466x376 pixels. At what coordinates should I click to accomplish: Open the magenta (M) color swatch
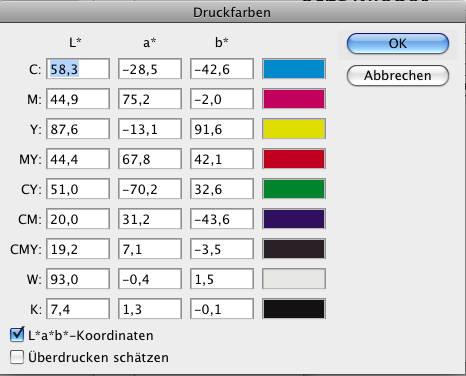click(294, 99)
